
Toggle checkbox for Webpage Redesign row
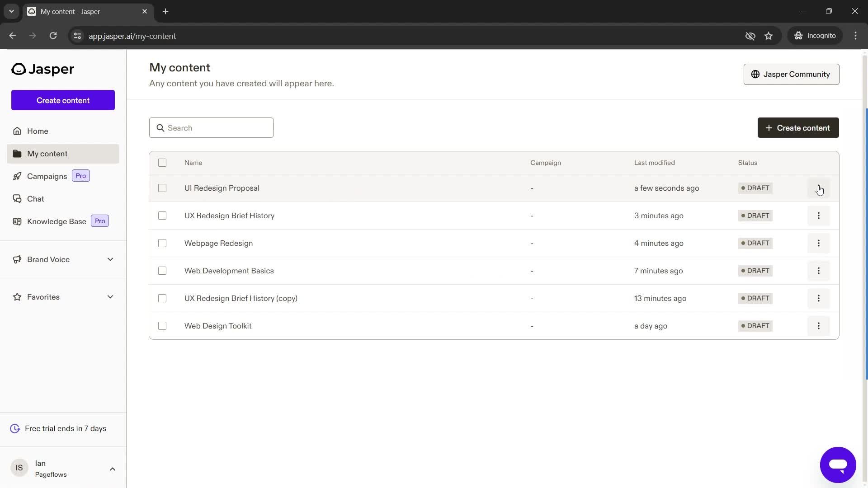pos(162,243)
